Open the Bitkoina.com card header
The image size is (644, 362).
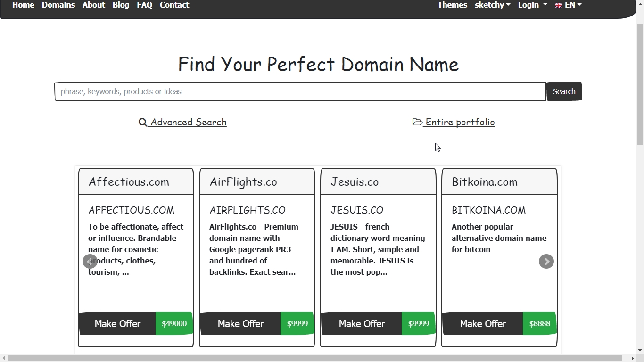tap(499, 182)
